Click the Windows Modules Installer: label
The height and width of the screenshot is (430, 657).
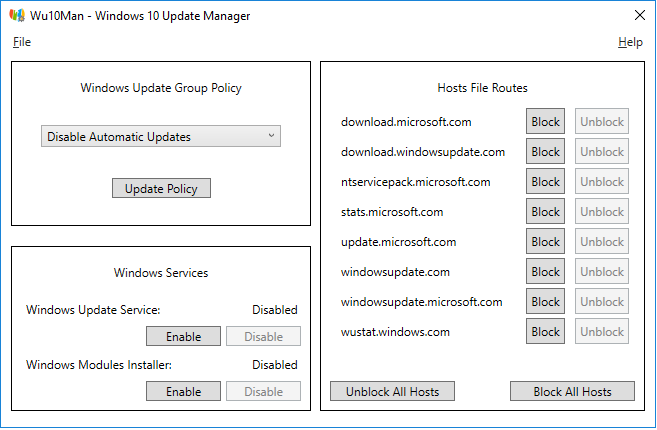[x=99, y=365]
